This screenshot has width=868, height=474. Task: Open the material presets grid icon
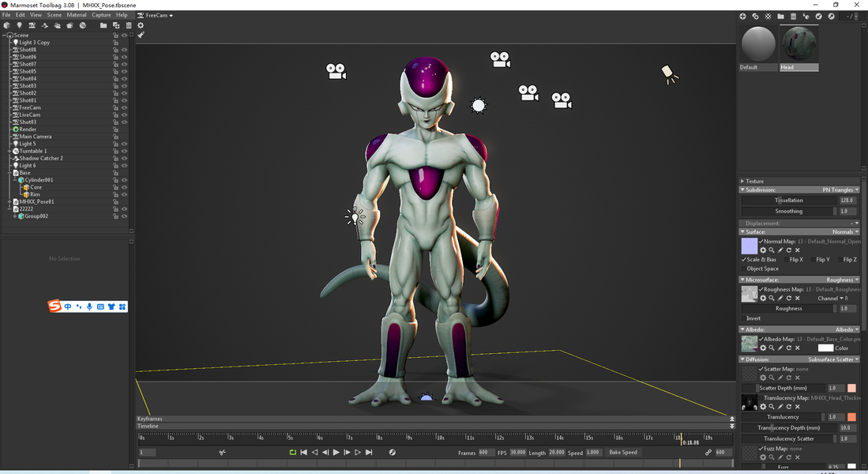[x=768, y=17]
